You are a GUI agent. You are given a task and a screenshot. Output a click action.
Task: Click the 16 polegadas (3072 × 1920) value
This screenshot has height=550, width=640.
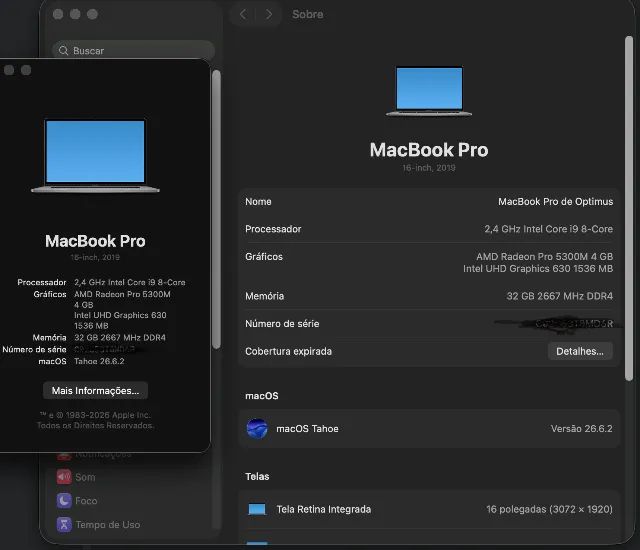pyautogui.click(x=549, y=509)
